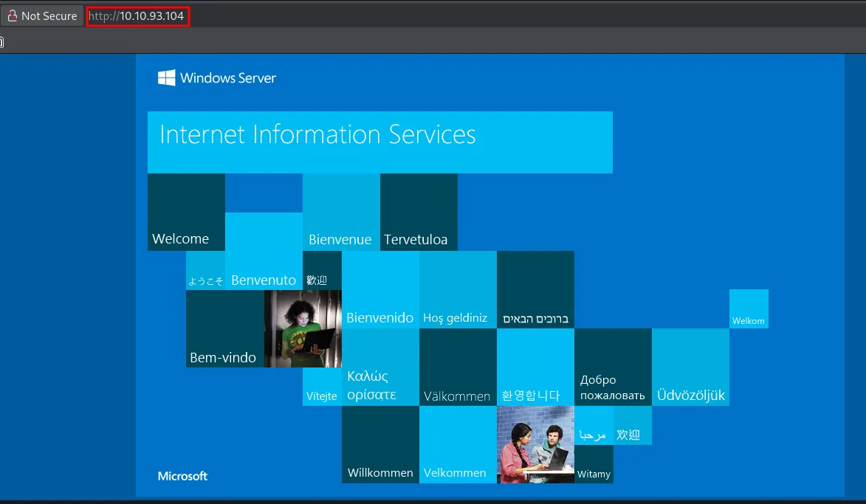The height and width of the screenshot is (504, 866).
Task: Click the Benvenuto tile
Action: [x=263, y=252]
